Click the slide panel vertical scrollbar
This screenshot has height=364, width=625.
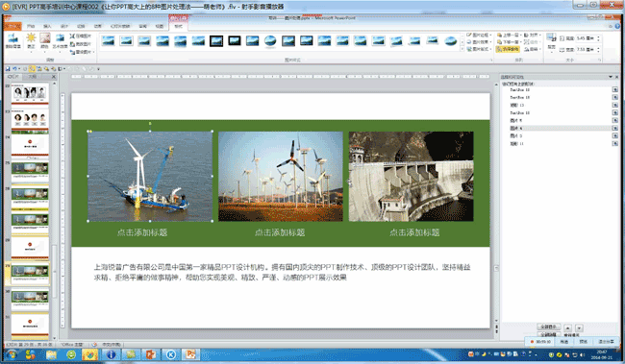pyautogui.click(x=54, y=211)
